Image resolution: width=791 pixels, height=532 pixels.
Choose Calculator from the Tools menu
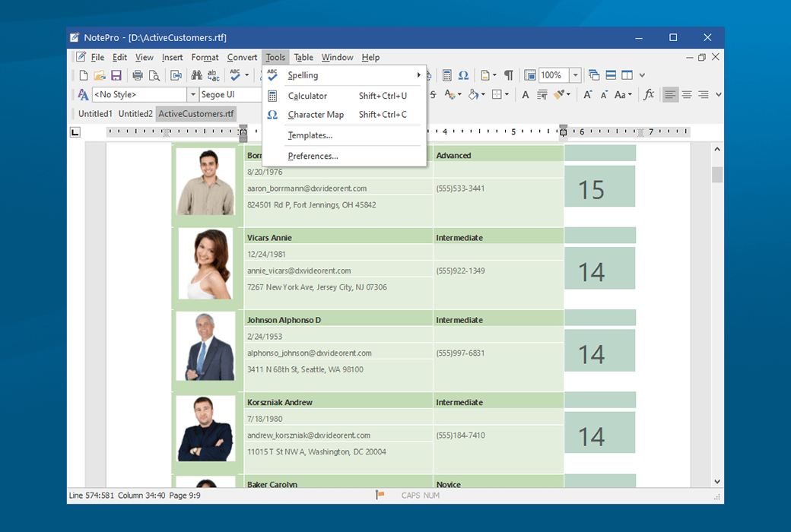click(345, 96)
